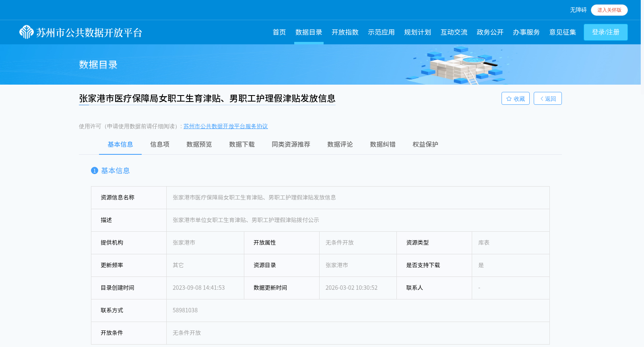Open 意见征集 navigation item
644x347 pixels.
coord(563,32)
